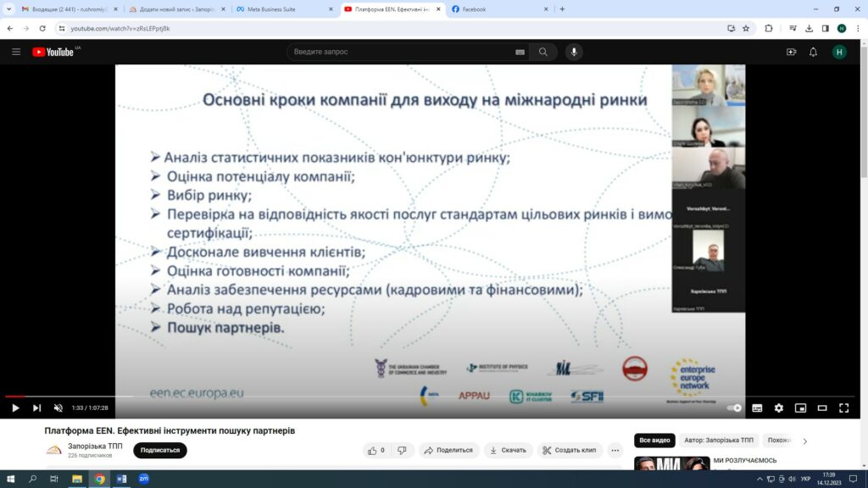The width and height of the screenshot is (868, 488).
Task: Open YouTube notifications bell
Action: pyautogui.click(x=813, y=52)
